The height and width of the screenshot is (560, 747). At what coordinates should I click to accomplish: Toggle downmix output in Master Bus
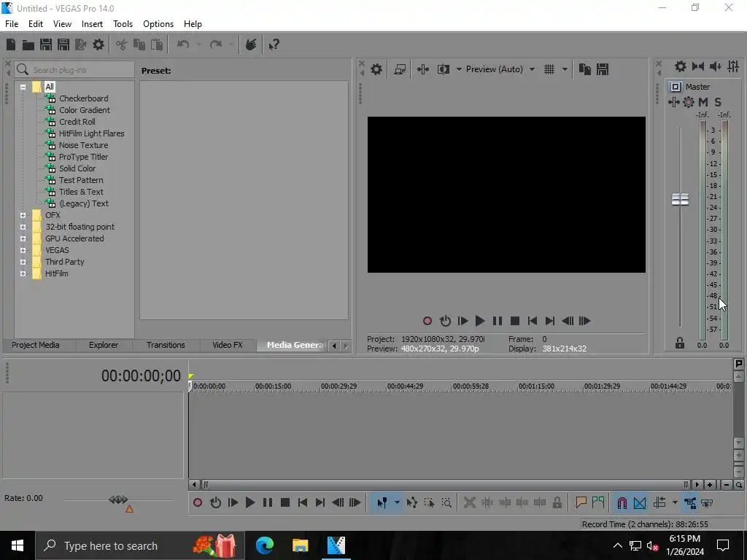[x=698, y=66]
